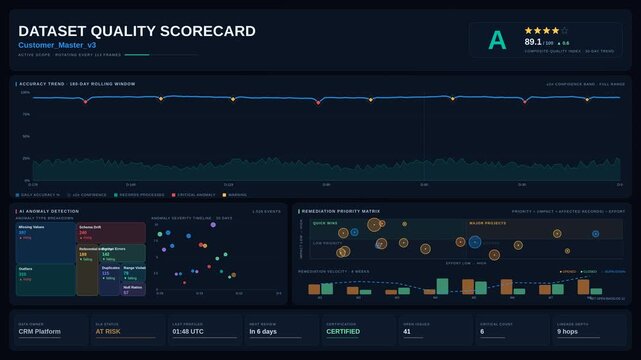The image size is (641, 360).
Task: Click the AI Anomaly Detection panel heading
Action: 49,211
